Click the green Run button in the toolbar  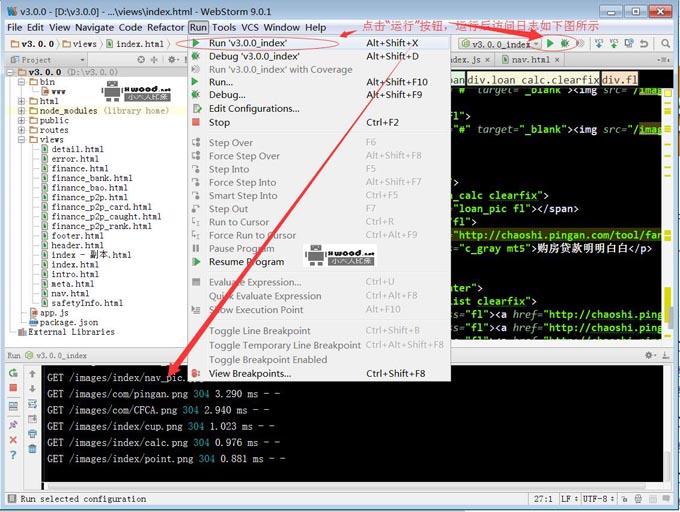pyautogui.click(x=550, y=43)
